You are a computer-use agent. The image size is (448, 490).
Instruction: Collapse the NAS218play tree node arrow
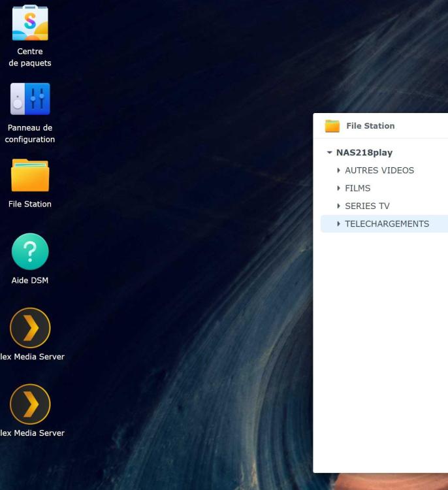[329, 152]
